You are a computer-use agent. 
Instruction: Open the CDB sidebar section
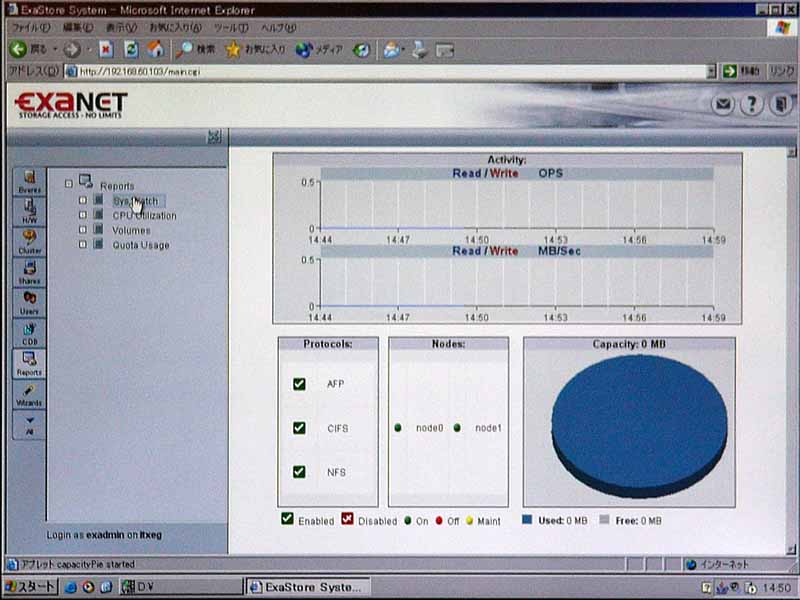click(x=29, y=332)
